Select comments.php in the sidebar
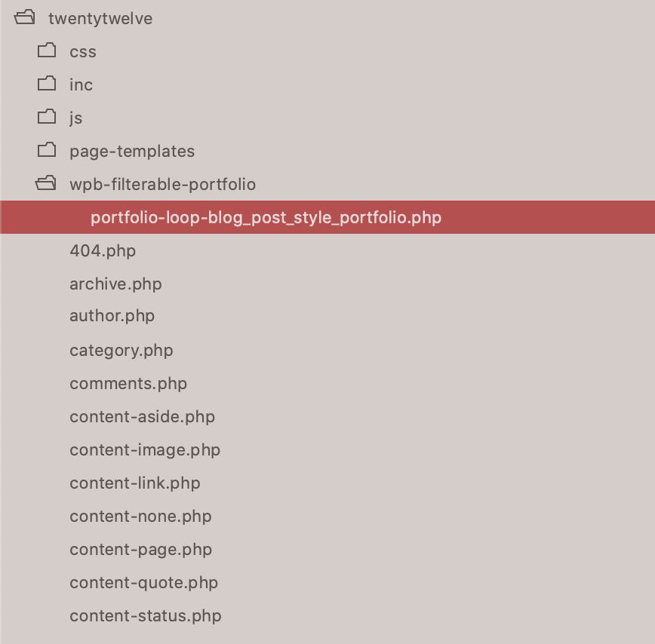Screen dimensions: 655x644 pos(128,384)
